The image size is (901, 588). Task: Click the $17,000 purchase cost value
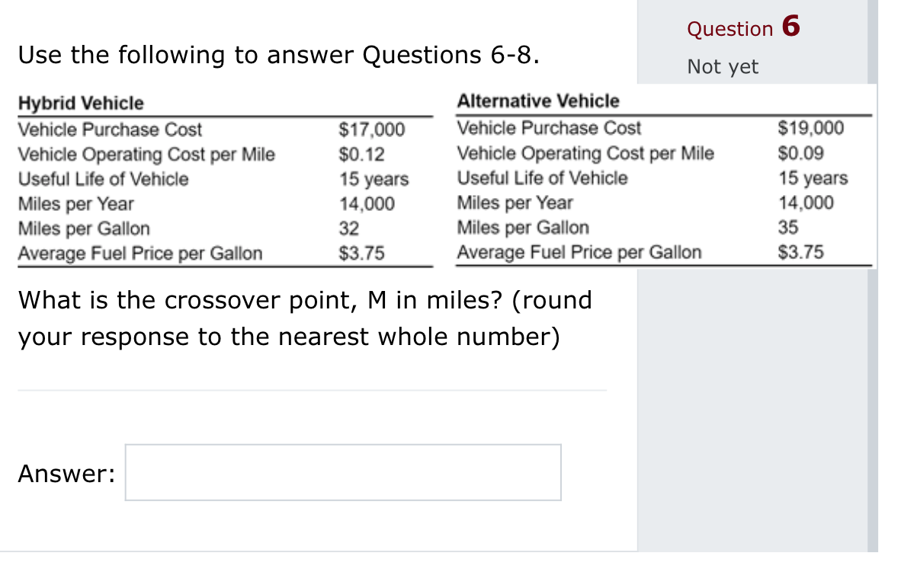pyautogui.click(x=371, y=129)
